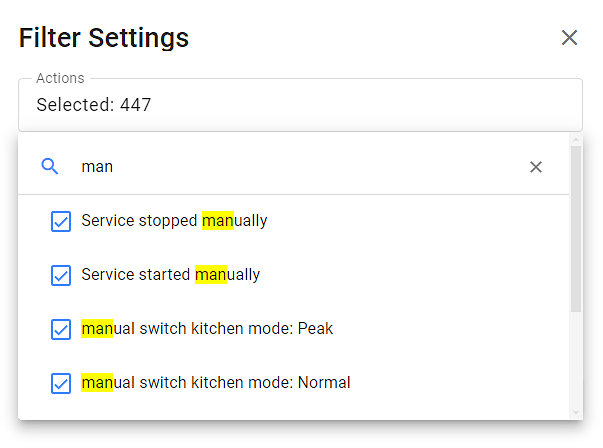The width and height of the screenshot is (603, 448).
Task: Uncheck Service started manually checkbox
Action: 61,275
